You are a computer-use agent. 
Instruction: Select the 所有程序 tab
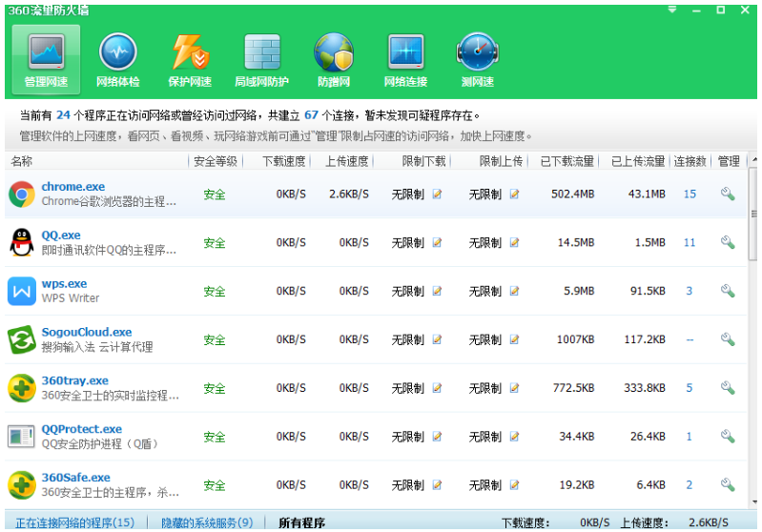301,522
